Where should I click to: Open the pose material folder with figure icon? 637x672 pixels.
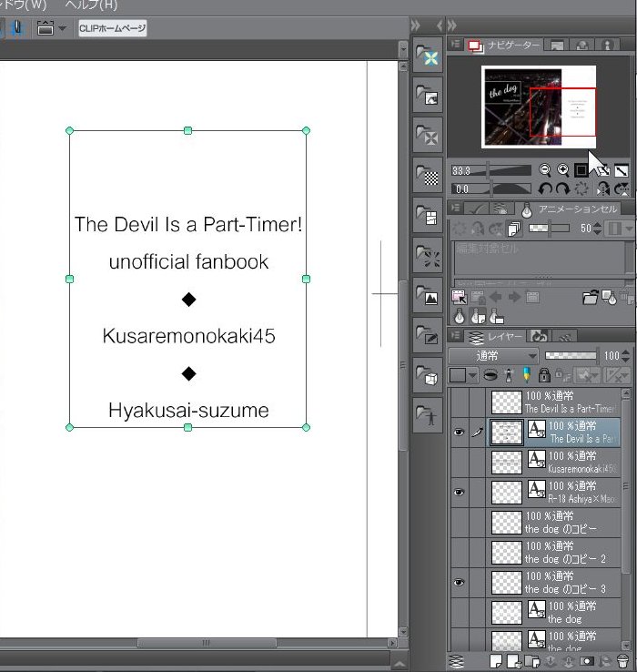pos(428,415)
